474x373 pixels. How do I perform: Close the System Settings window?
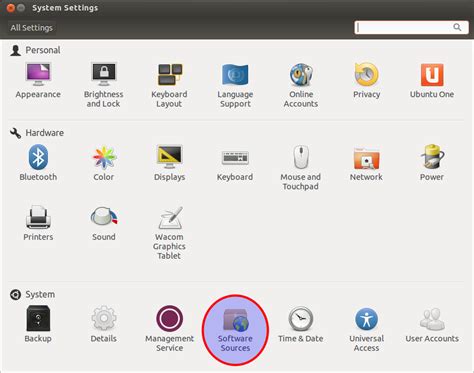tap(11, 8)
